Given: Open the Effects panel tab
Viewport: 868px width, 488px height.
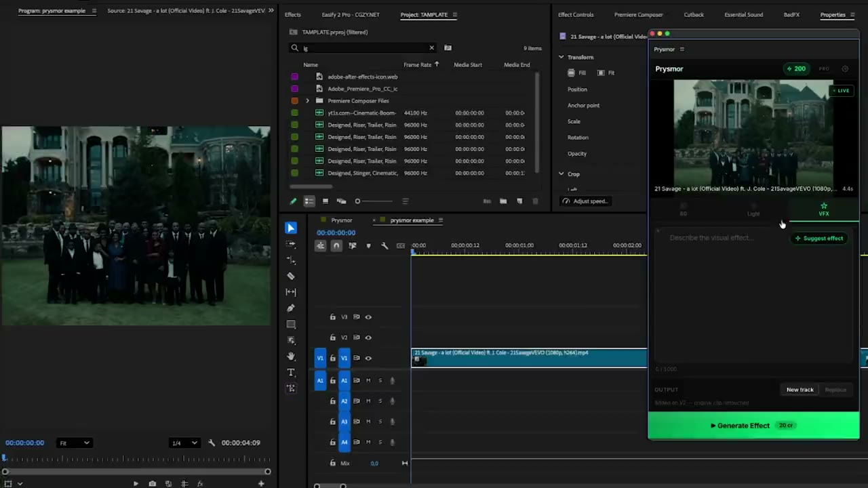Looking at the screenshot, I should pos(293,15).
